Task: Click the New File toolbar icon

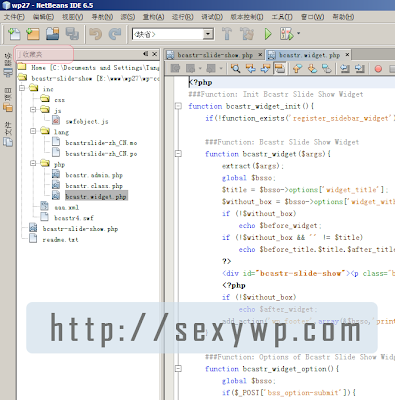Action: (x=14, y=34)
